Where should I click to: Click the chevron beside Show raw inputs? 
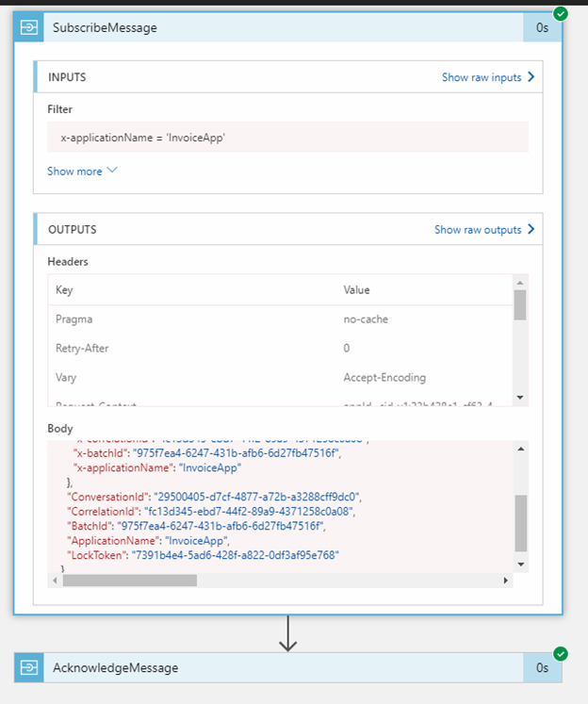pyautogui.click(x=531, y=77)
